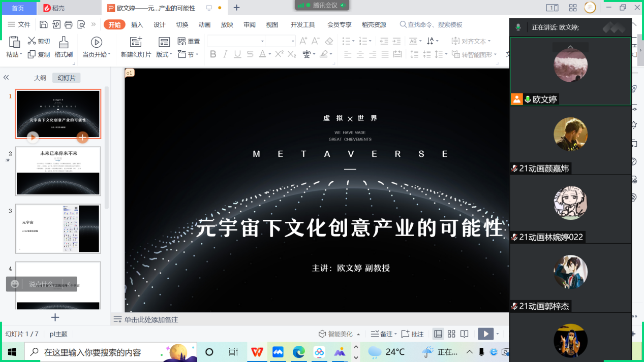
Task: Toggle strikethrough formatting
Action: [x=250, y=54]
